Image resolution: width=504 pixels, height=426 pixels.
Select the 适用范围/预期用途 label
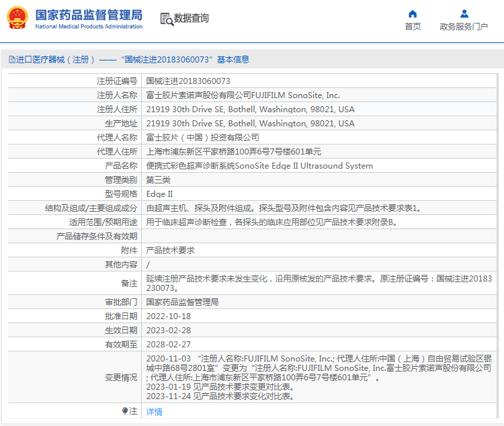click(x=103, y=222)
